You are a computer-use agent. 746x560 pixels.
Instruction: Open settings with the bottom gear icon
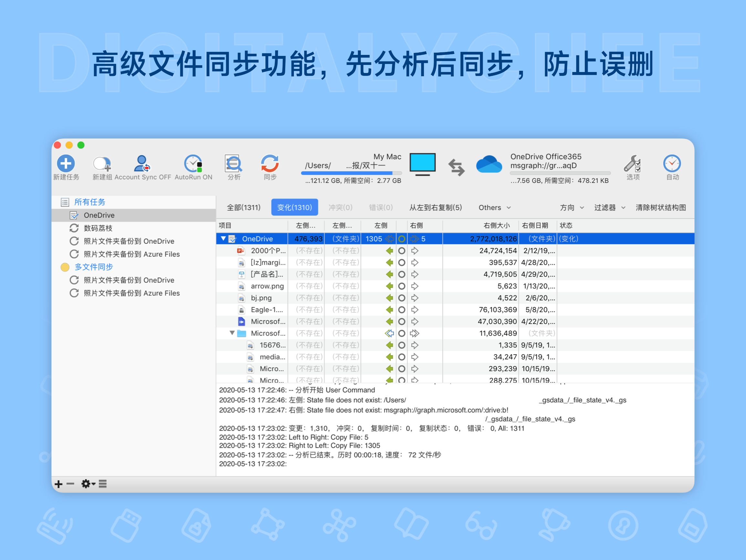(x=86, y=484)
